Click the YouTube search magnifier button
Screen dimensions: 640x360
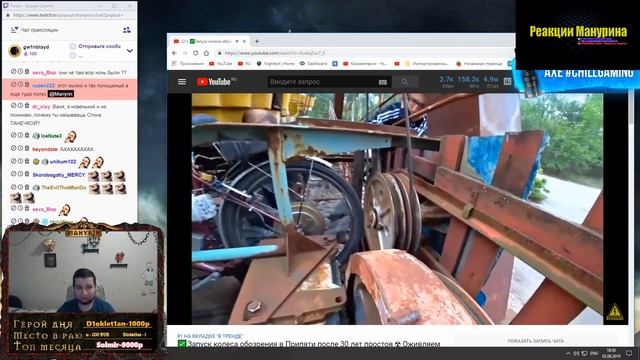(404, 82)
